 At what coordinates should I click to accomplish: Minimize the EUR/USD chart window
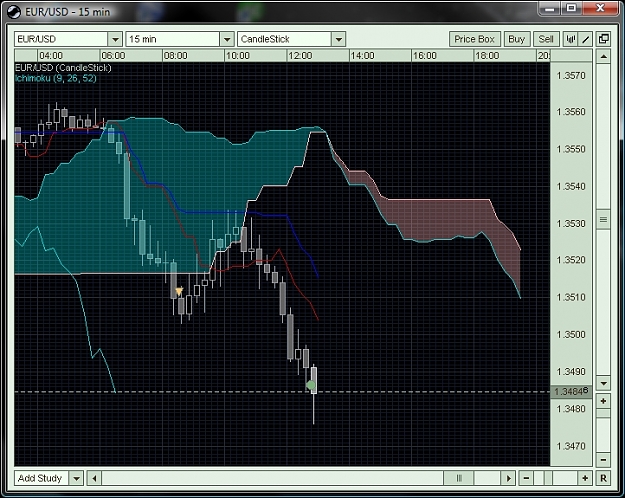[x=550, y=8]
